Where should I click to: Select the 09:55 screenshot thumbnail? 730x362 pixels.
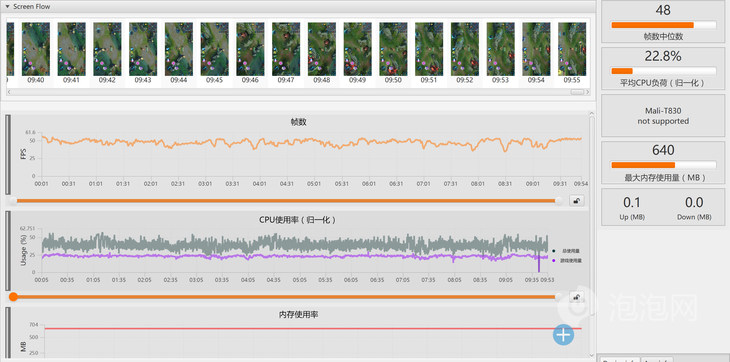coord(572,53)
